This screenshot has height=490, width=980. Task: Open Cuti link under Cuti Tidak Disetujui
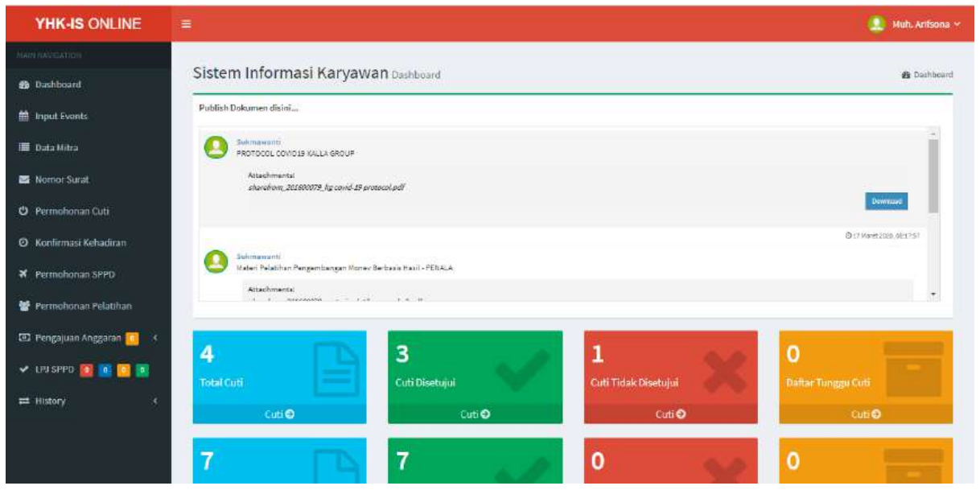pos(669,414)
